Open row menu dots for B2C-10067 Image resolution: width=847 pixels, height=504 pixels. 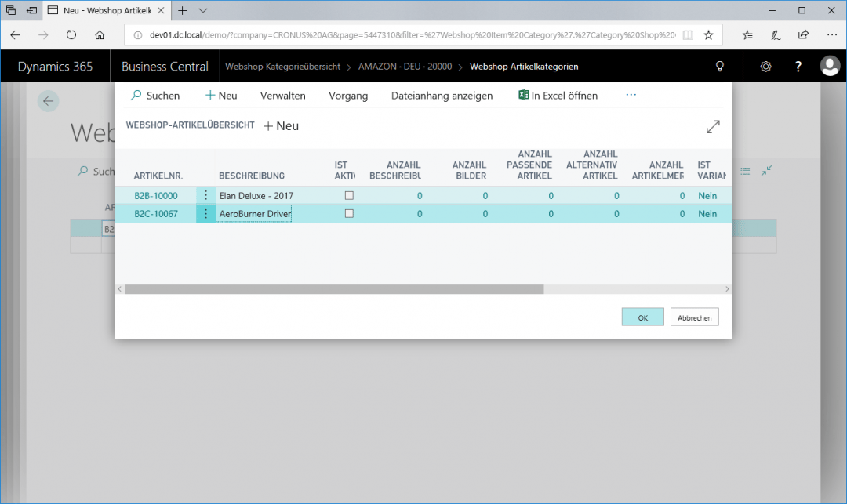click(x=205, y=214)
